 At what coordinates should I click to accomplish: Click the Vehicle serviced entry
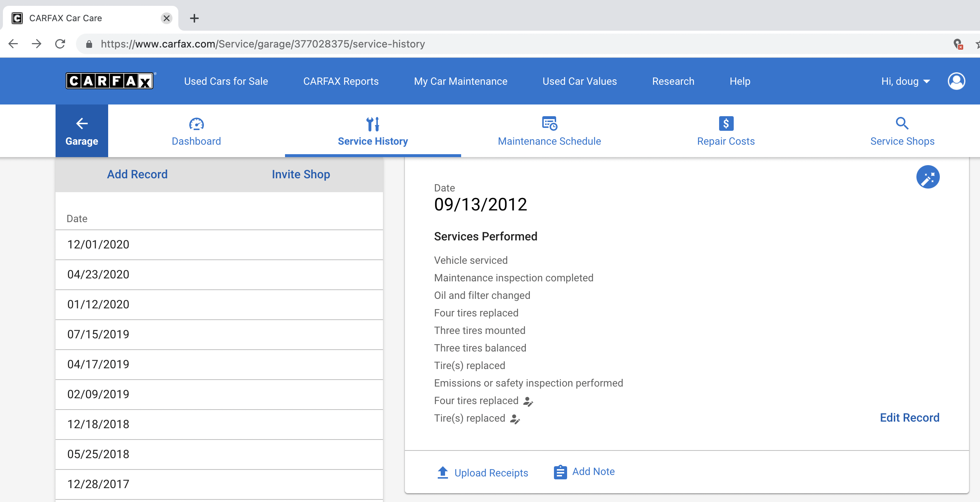pyautogui.click(x=471, y=260)
